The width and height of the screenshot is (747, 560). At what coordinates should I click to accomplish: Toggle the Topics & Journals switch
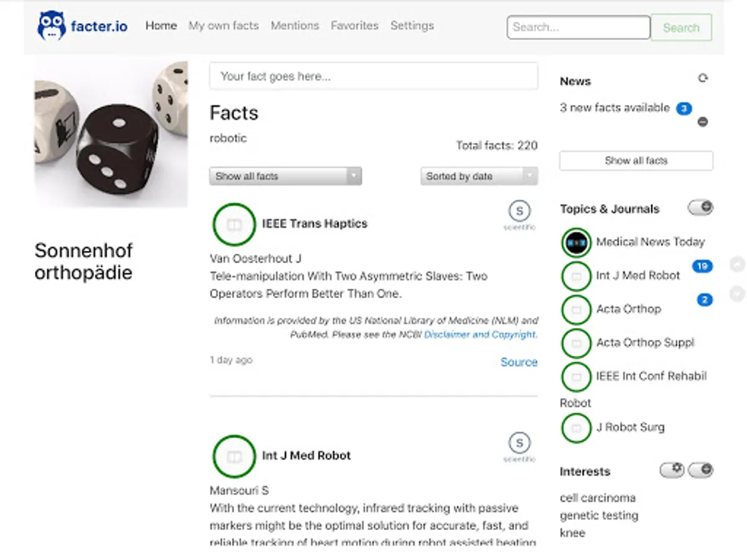[x=700, y=208]
